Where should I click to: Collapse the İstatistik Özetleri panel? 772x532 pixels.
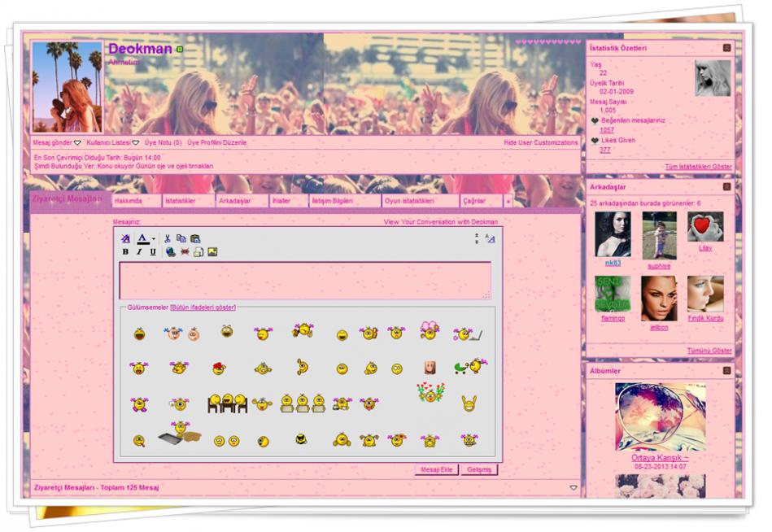point(726,48)
